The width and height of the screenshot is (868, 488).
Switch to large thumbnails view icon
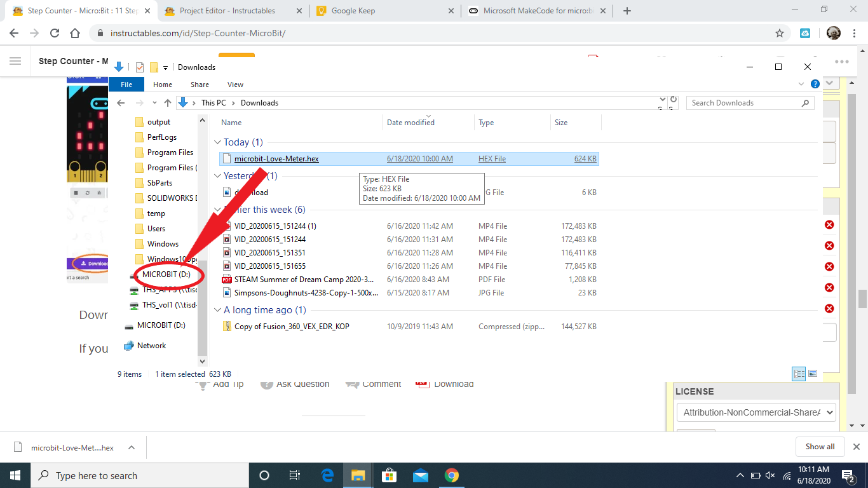[812, 374]
